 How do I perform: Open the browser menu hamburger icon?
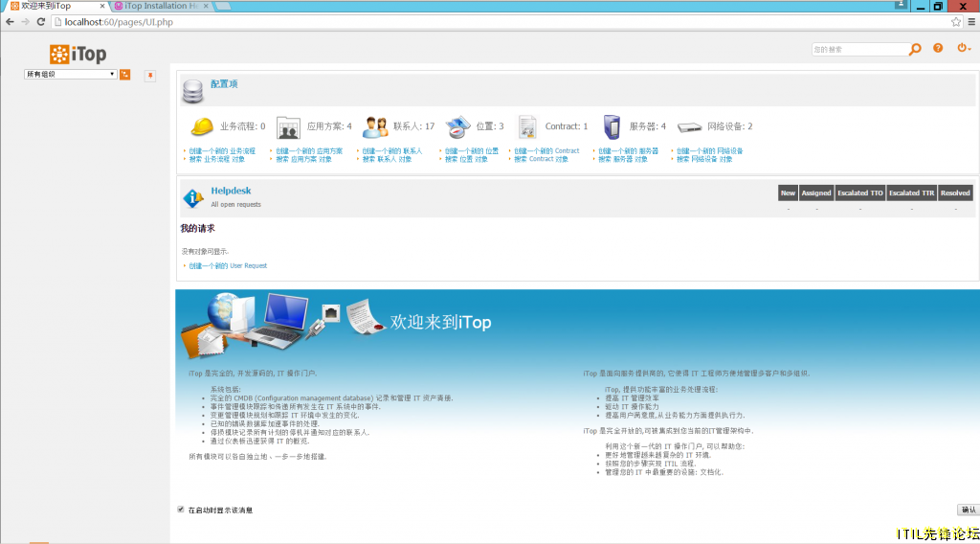point(971,22)
